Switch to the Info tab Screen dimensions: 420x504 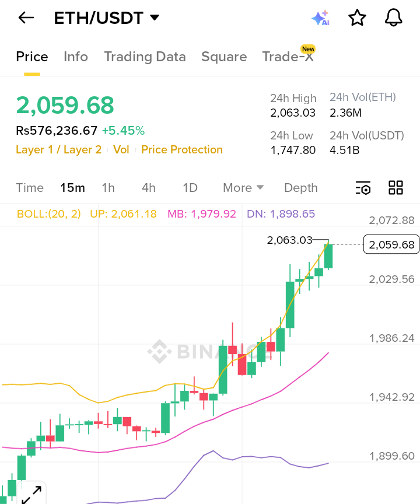click(x=76, y=57)
